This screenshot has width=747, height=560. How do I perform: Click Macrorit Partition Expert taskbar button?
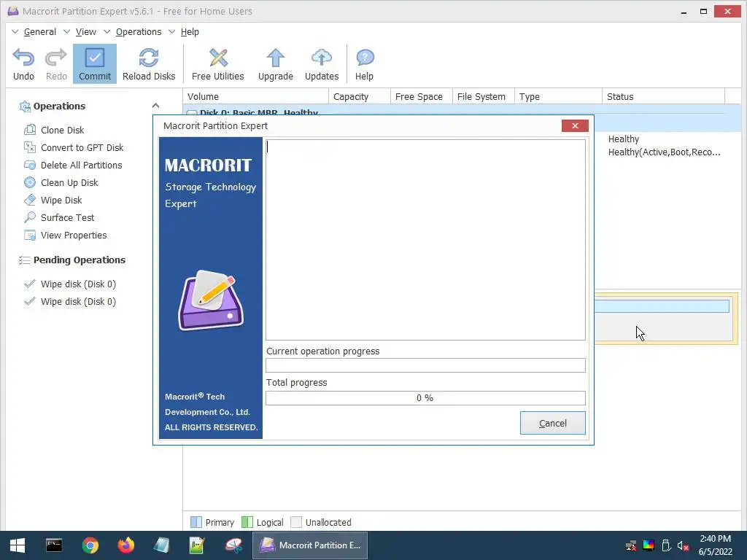pyautogui.click(x=309, y=545)
